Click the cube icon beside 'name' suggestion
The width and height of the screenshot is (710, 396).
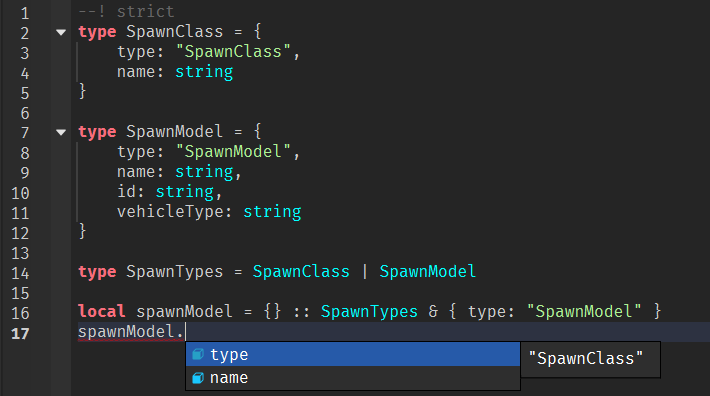(x=198, y=378)
